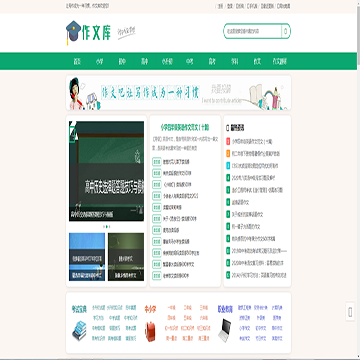Click the red school backpack icon

point(150,332)
